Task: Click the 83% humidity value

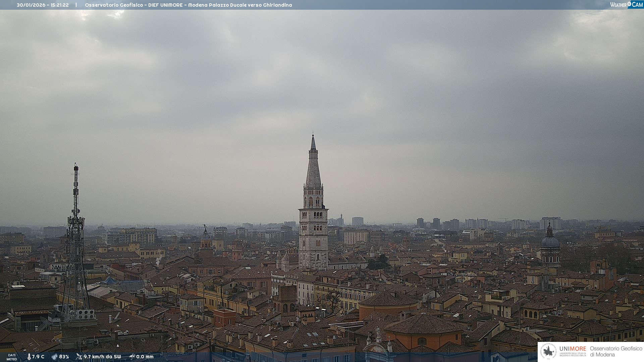Action: 64,357
